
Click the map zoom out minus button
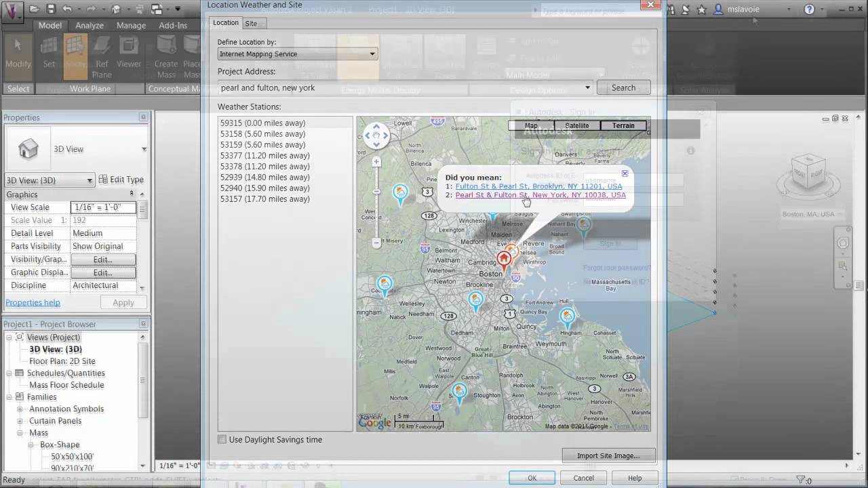pos(376,243)
